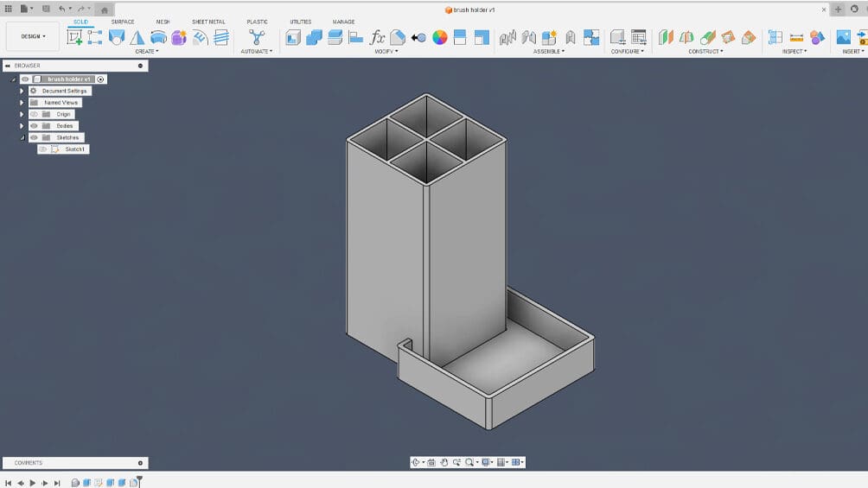The height and width of the screenshot is (488, 868).
Task: Create a New Component
Action: [549, 37]
